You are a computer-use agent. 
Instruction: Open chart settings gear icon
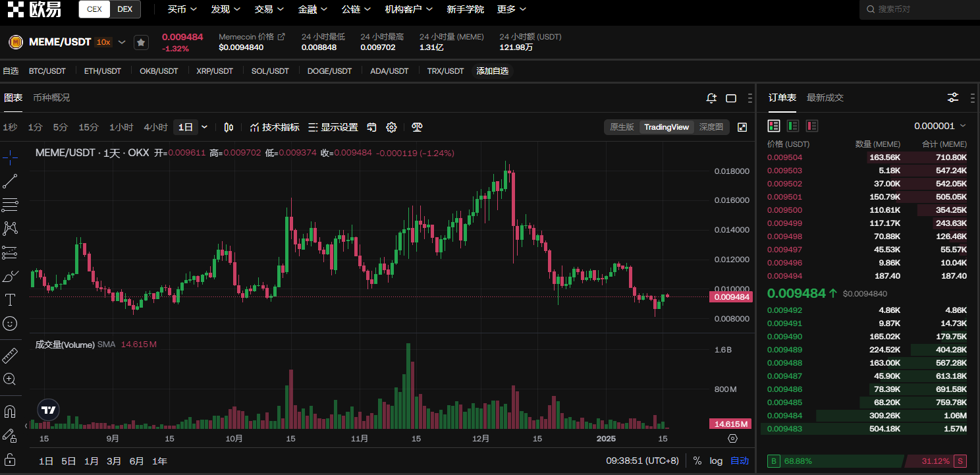click(391, 127)
